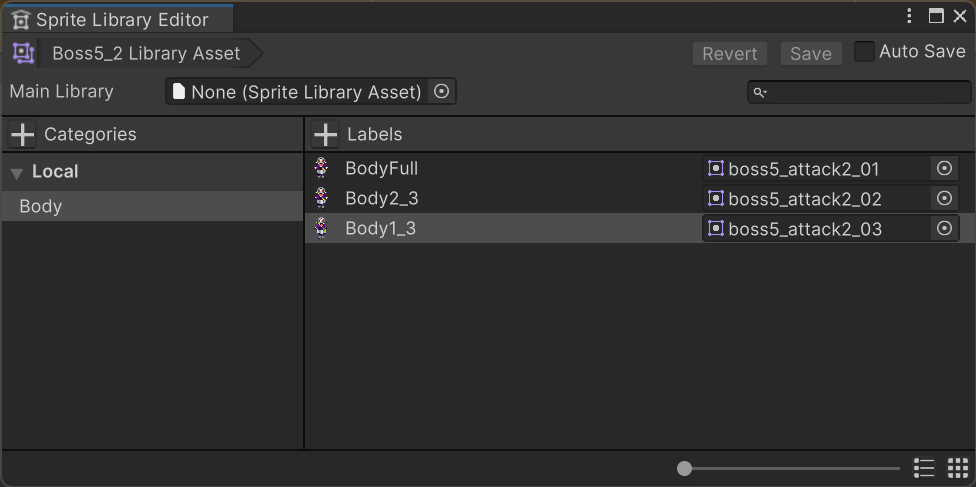
Task: Select the Body category
Action: point(152,206)
